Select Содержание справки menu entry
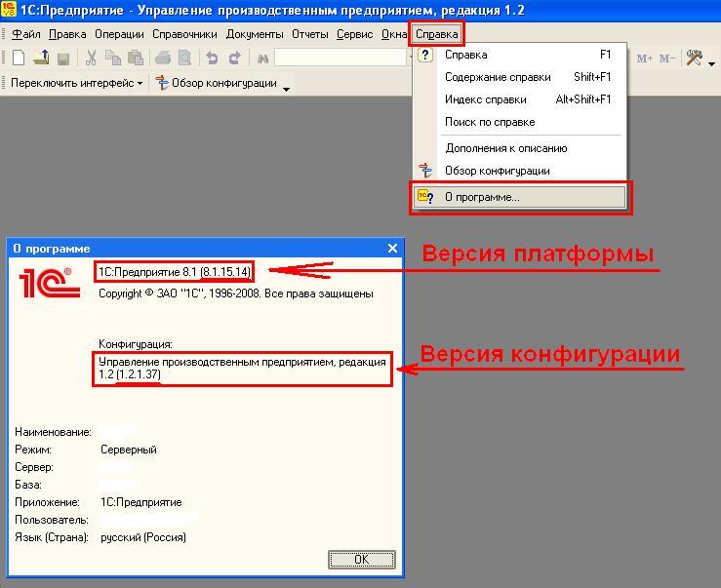Screen dimensions: 721x588 pyautogui.click(x=520, y=77)
